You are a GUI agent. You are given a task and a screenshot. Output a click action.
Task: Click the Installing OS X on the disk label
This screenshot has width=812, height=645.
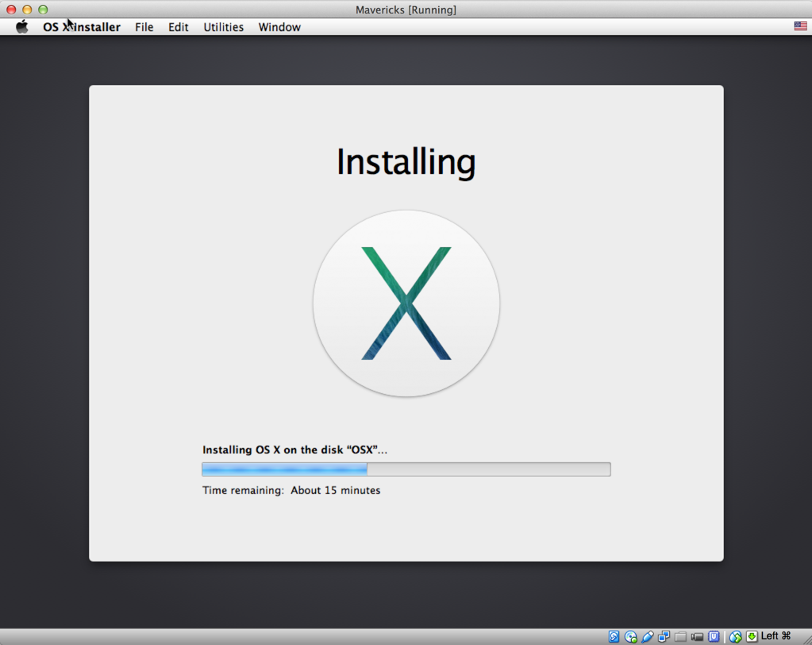coord(294,450)
